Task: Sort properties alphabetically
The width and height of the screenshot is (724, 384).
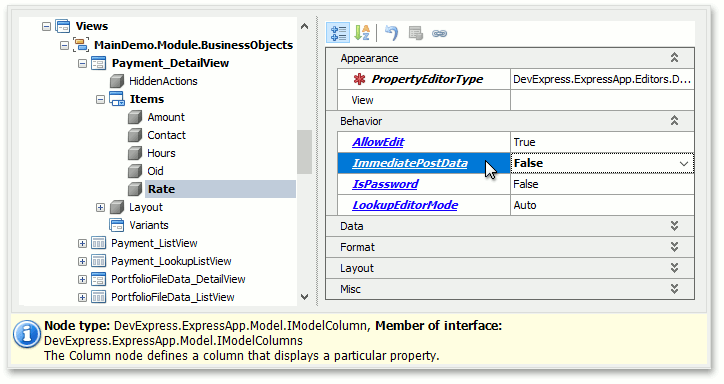Action: pos(362,33)
